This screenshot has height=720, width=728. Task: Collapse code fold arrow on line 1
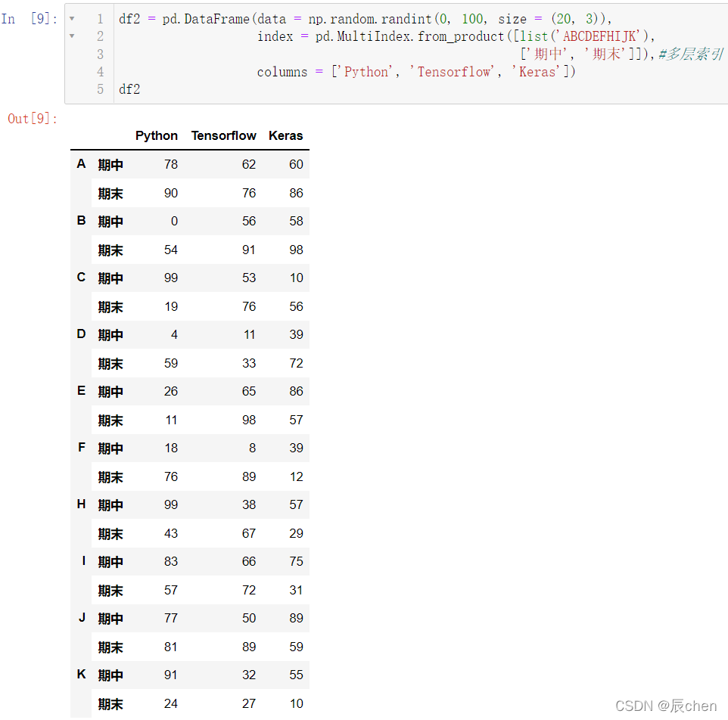(x=72, y=19)
